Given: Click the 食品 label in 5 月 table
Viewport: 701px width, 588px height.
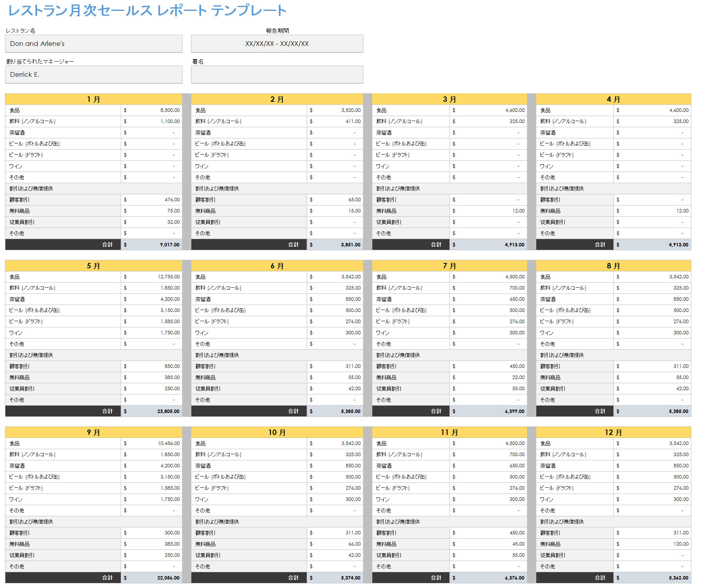Looking at the screenshot, I should [15, 277].
